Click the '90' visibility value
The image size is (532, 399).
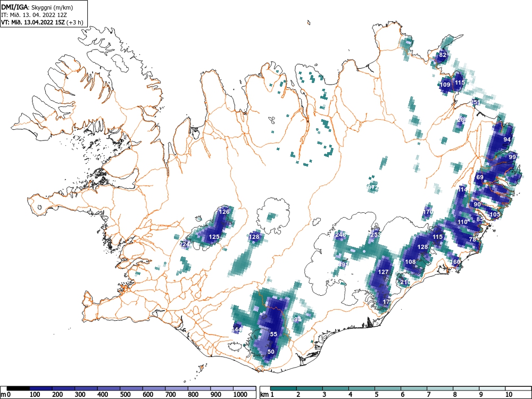click(477, 204)
